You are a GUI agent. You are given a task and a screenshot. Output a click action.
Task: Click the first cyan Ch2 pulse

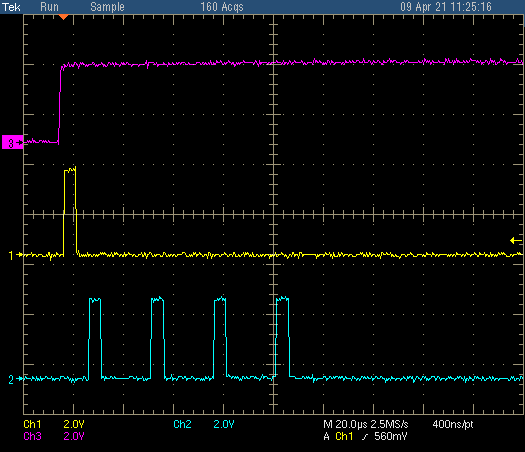tap(95, 338)
